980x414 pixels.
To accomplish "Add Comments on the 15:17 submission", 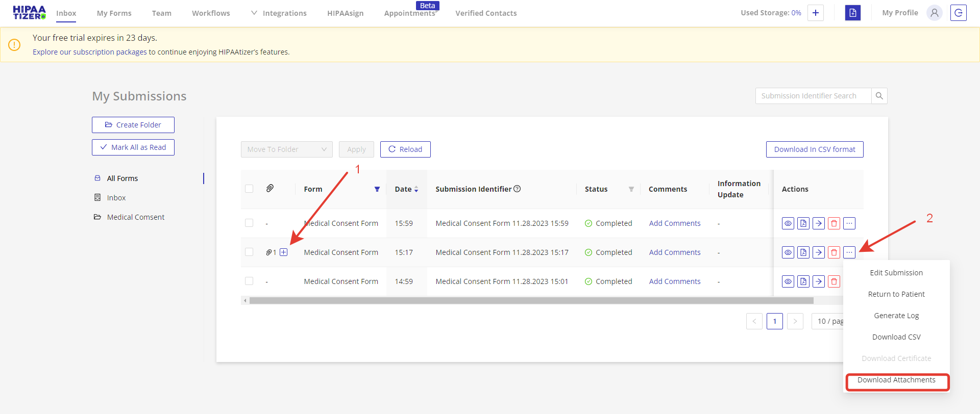I will tap(675, 252).
